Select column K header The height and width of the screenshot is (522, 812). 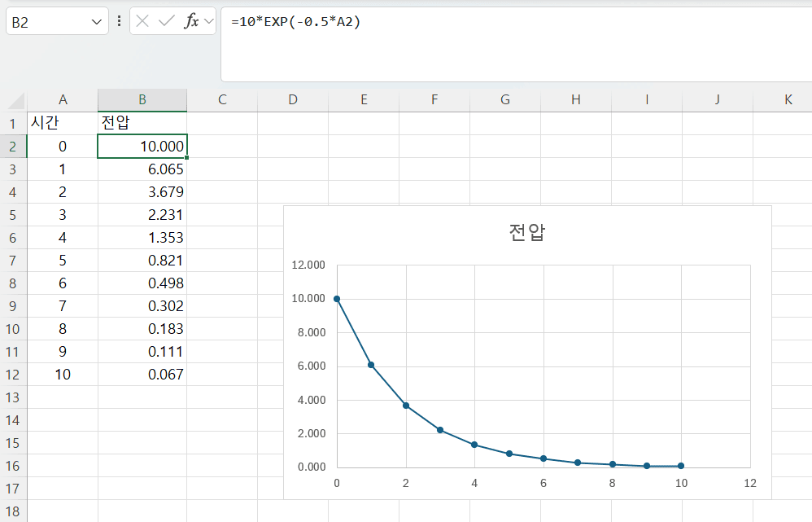click(x=788, y=99)
